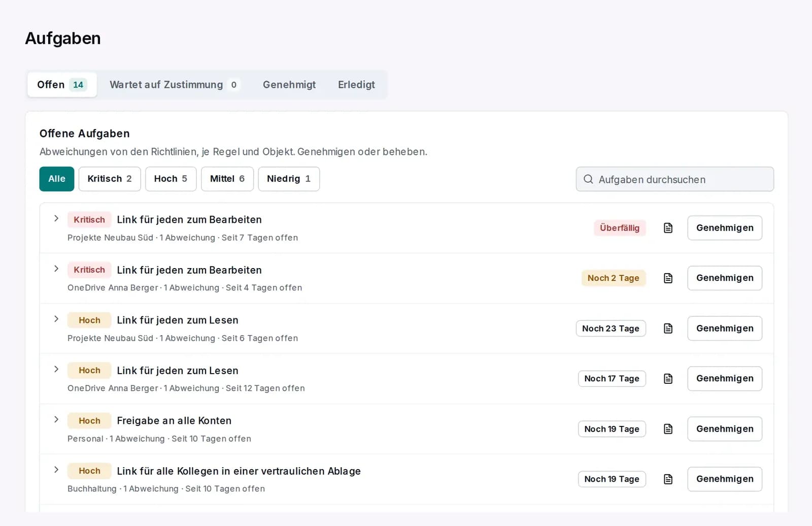
Task: Expand the vertrauliche Ablage task row
Action: point(56,470)
